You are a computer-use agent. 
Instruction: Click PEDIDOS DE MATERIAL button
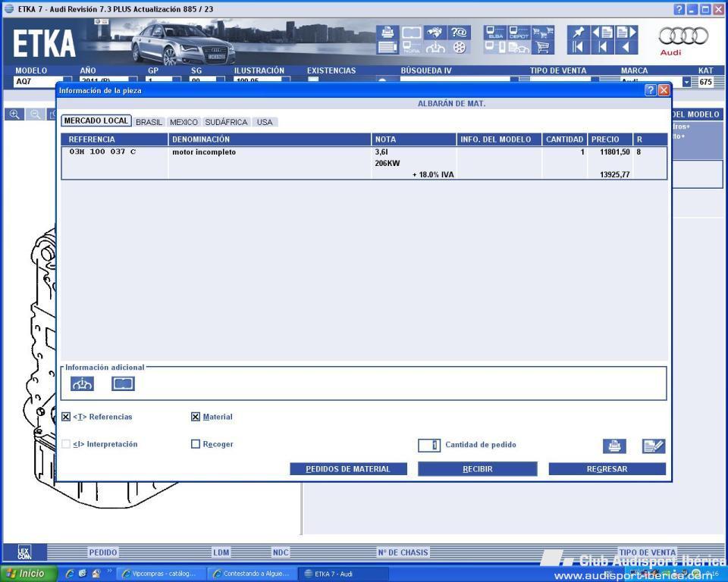coord(348,469)
